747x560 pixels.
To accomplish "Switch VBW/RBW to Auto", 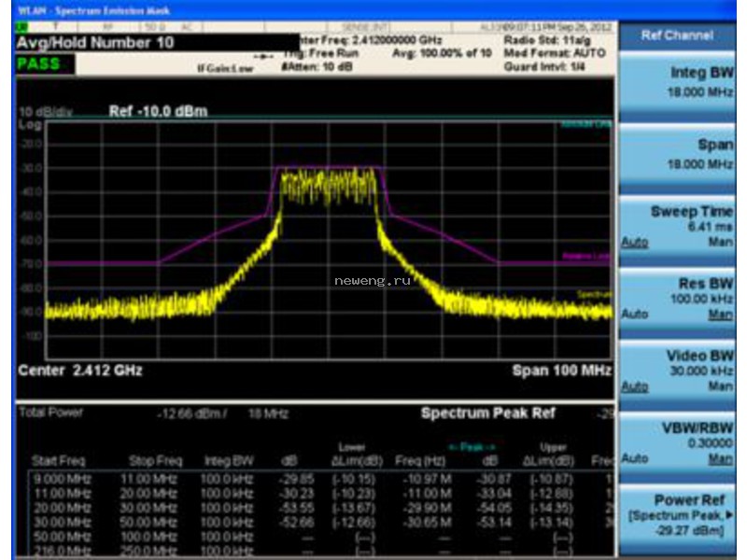I will 635,458.
